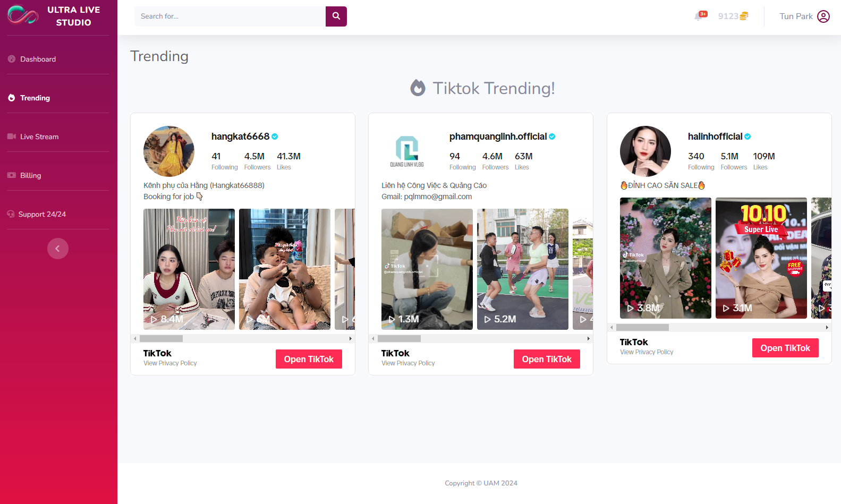Open Tun Park account menu
Viewport: 841px width, 504px height.
click(804, 16)
